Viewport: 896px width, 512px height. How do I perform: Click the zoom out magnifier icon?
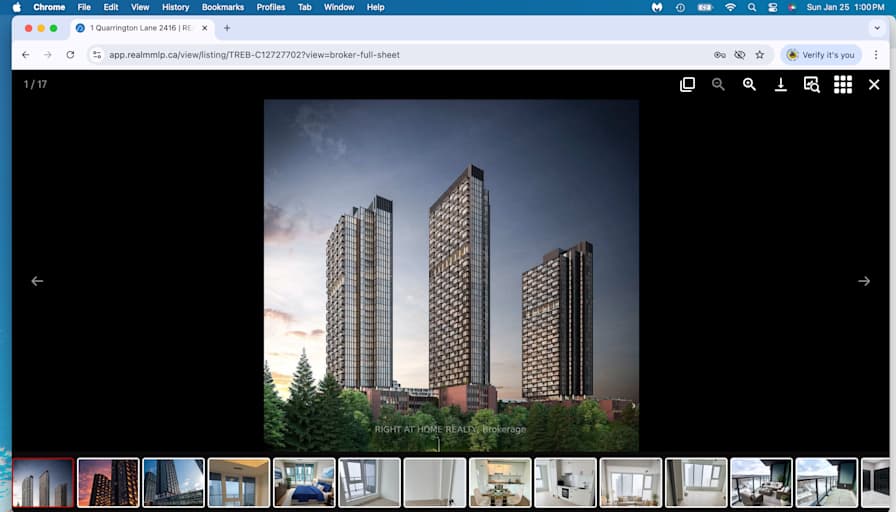tap(718, 85)
